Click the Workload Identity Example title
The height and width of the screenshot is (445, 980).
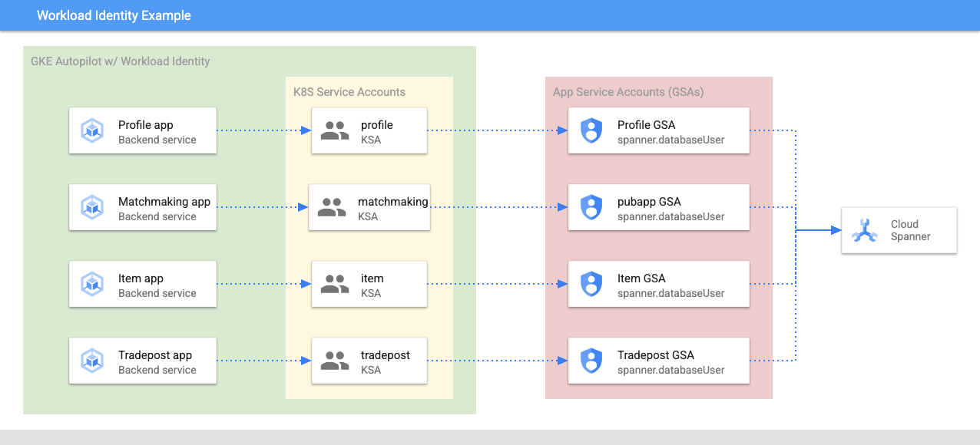tap(114, 15)
